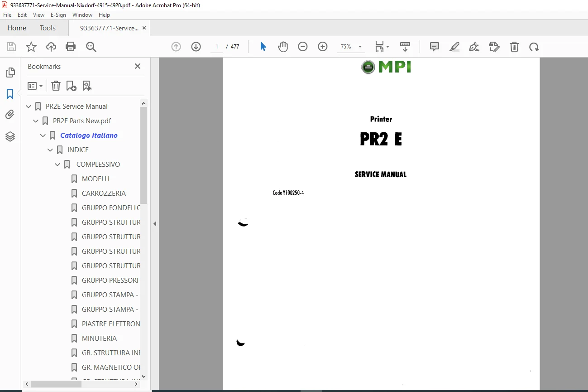Click the bookmarks scrollbar down arrow
588x392 pixels.
click(144, 376)
